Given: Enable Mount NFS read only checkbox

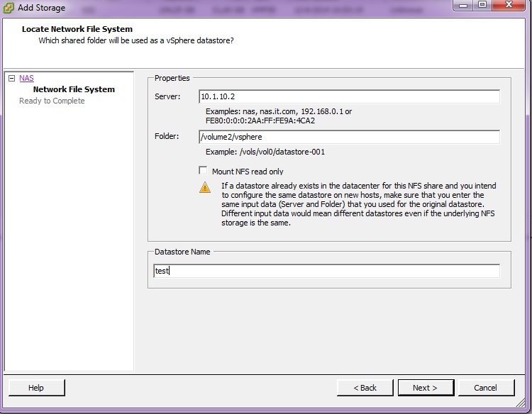Looking at the screenshot, I should (x=204, y=171).
